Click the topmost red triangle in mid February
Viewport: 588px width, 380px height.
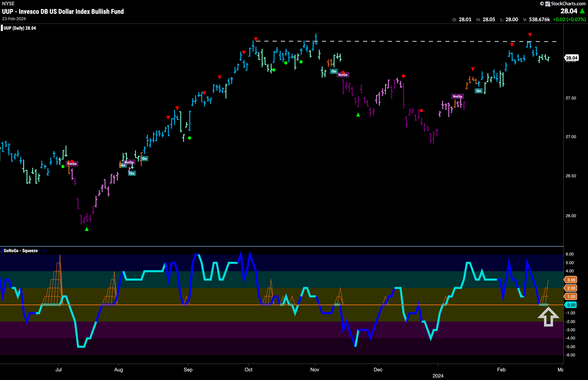point(530,35)
